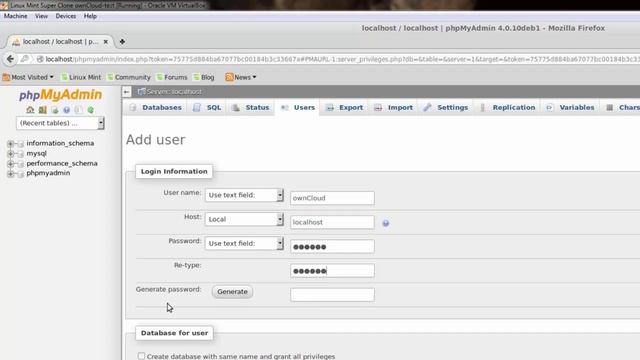Open Password Use text field dropdown

(x=244, y=243)
